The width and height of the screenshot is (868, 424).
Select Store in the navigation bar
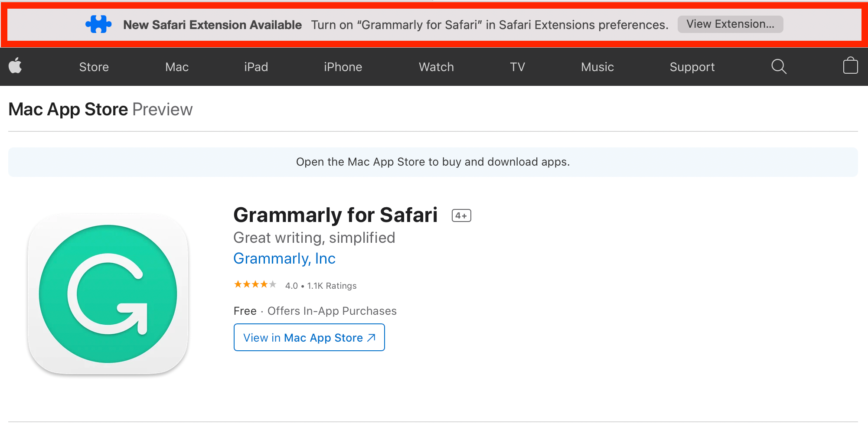pyautogui.click(x=94, y=67)
